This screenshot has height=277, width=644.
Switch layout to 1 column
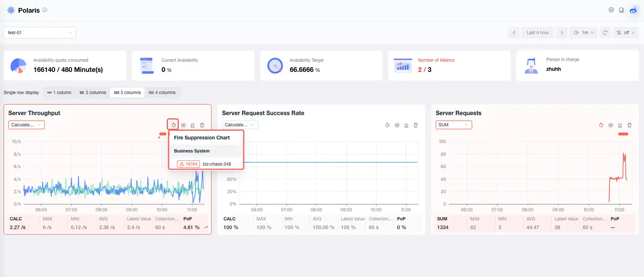point(59,92)
